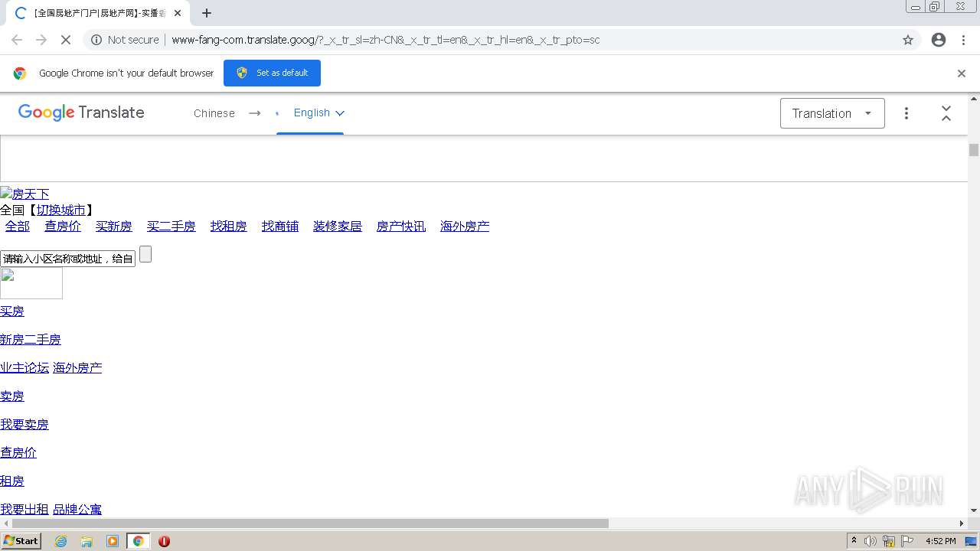Click the address bar URL
The image size is (980, 551).
pos(386,40)
